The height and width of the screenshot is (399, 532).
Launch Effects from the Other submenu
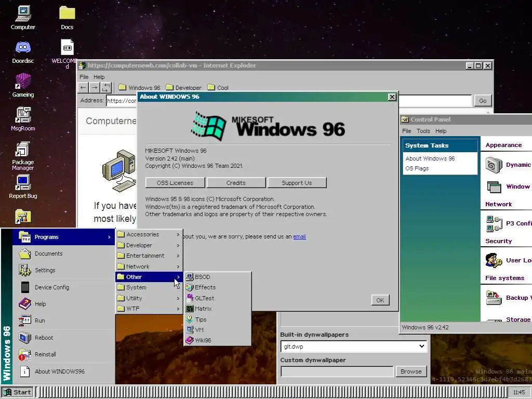coord(218,287)
